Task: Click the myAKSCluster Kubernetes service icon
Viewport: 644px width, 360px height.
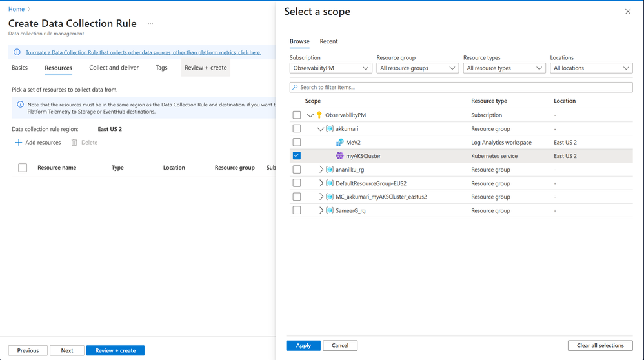Action: click(x=339, y=156)
